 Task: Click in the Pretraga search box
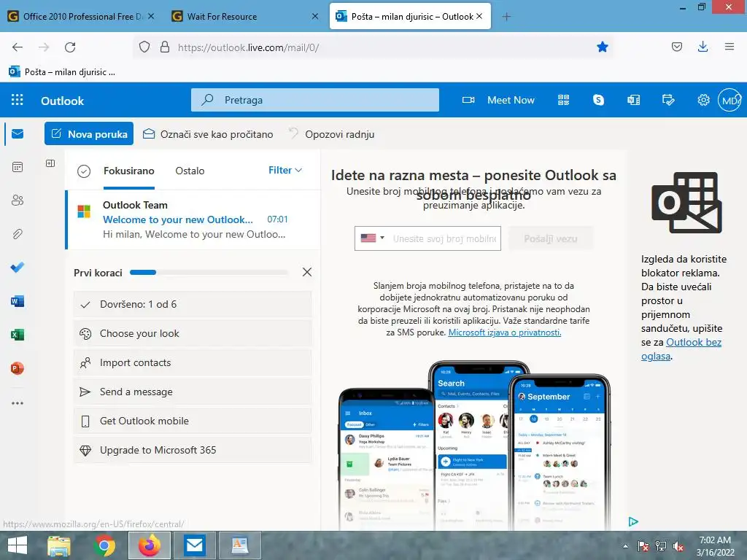click(315, 100)
